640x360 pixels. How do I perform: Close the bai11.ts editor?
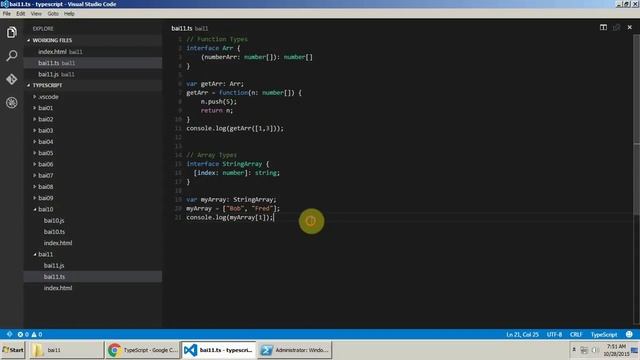pyautogui.click(x=629, y=27)
